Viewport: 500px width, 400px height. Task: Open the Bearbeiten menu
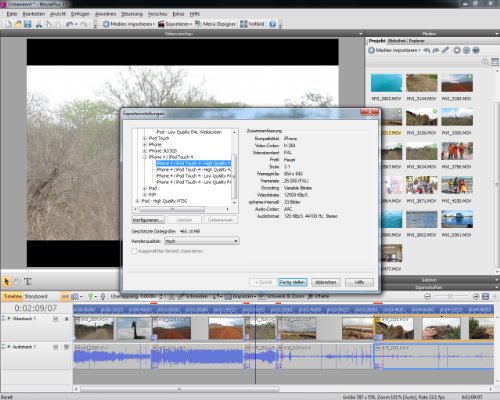coord(34,14)
